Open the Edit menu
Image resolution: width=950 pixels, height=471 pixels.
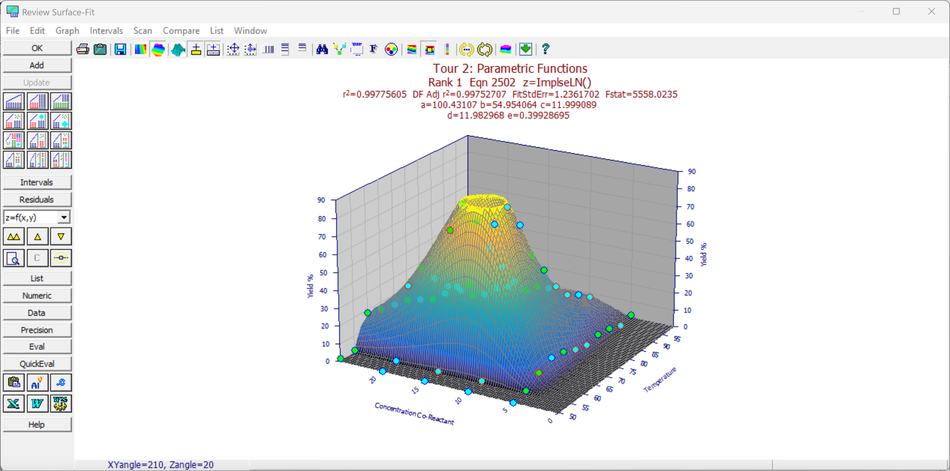pos(38,30)
